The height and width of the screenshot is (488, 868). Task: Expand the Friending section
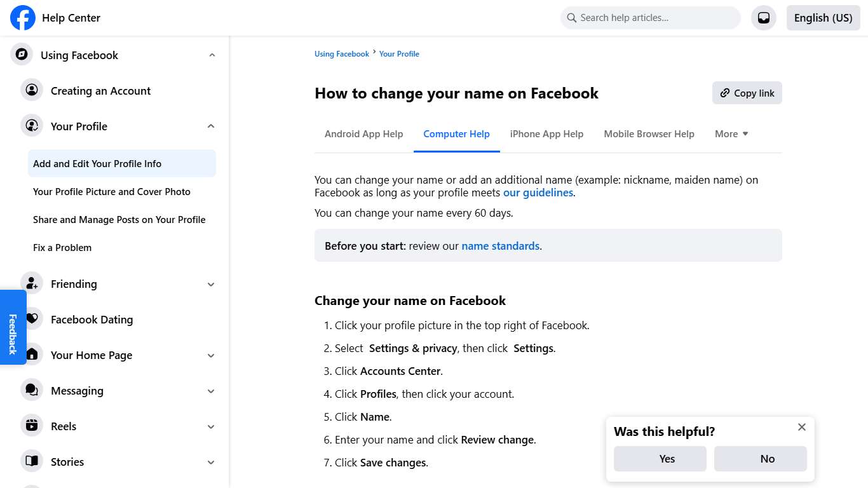point(210,284)
